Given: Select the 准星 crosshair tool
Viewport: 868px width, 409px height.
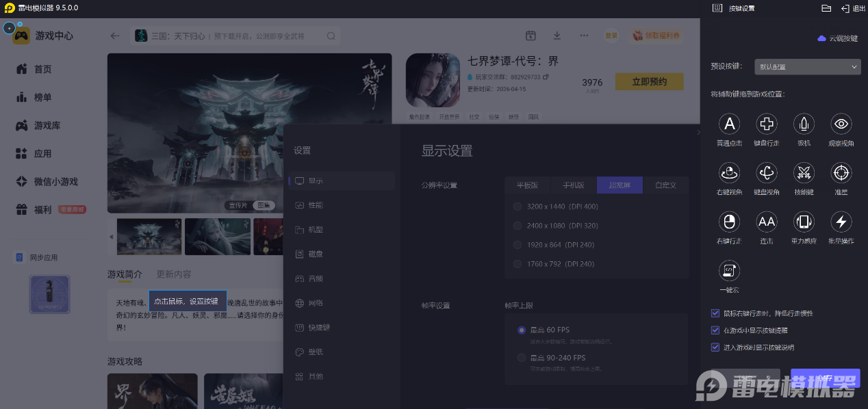Looking at the screenshot, I should point(841,172).
